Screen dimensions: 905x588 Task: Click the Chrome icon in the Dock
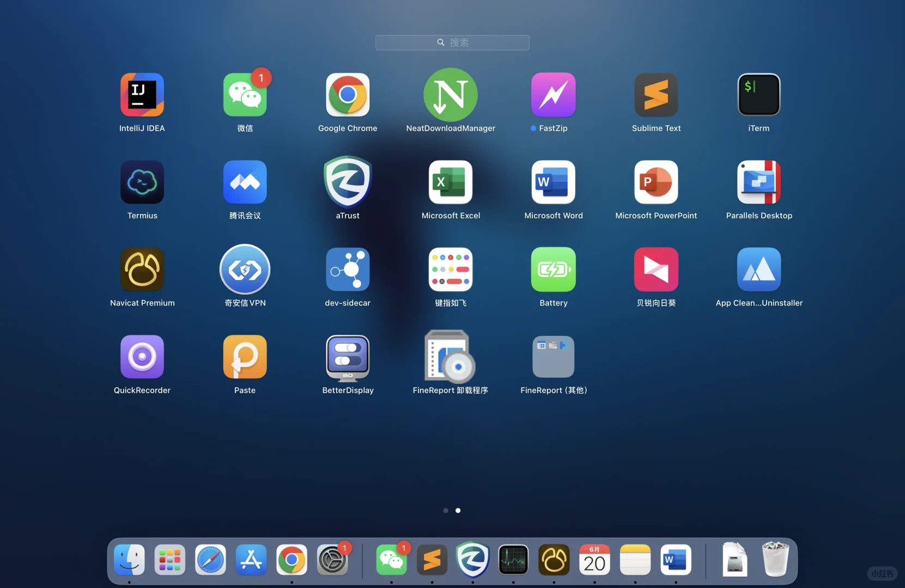(x=291, y=560)
